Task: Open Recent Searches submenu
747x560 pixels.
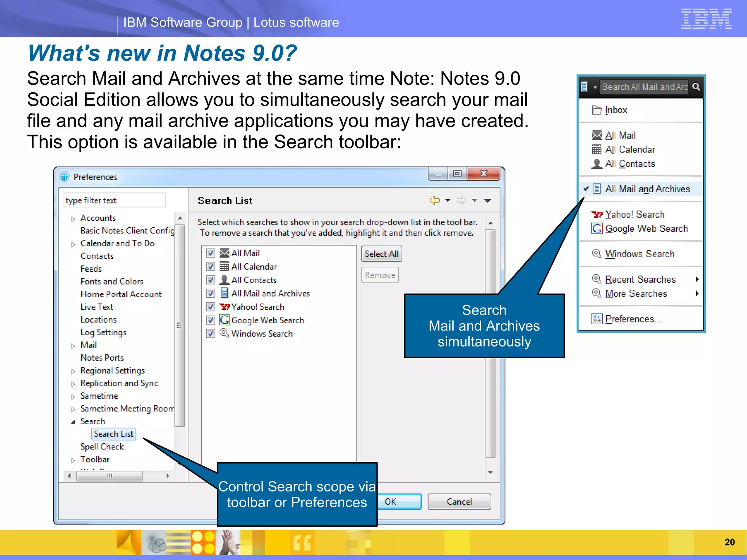Action: (641, 279)
